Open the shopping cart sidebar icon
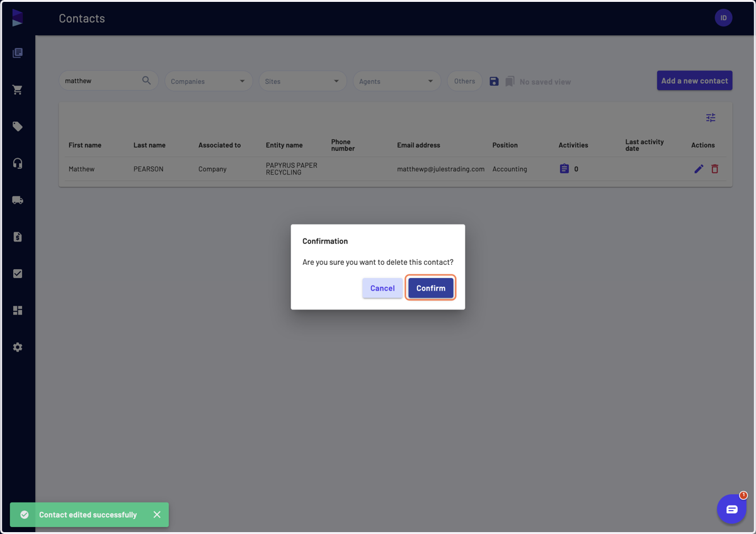Viewport: 756px width, 534px height. tap(18, 90)
